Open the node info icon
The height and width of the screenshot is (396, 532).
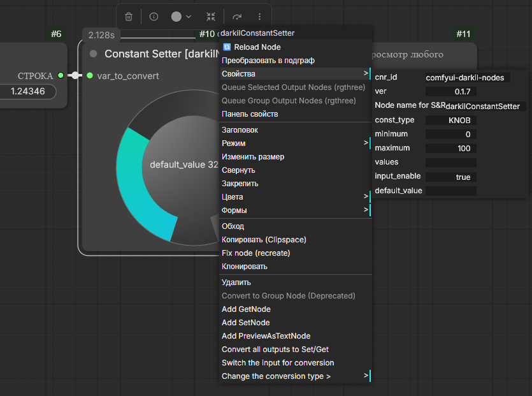point(154,17)
